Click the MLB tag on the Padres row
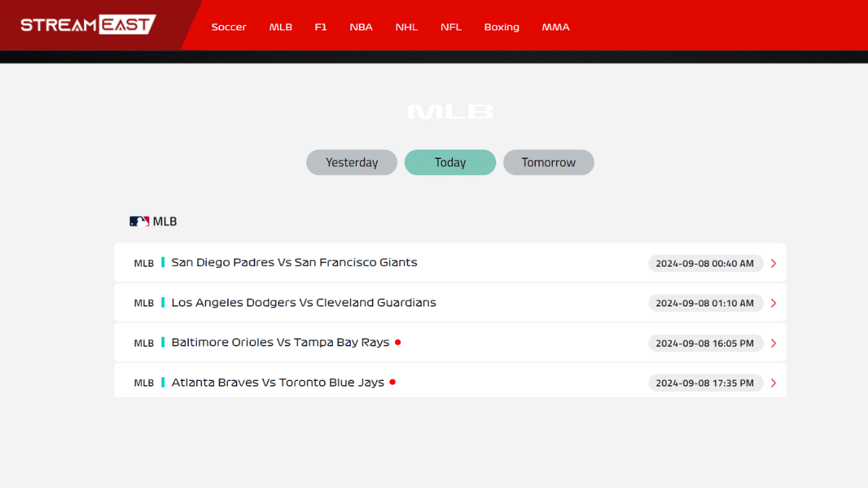 click(x=143, y=263)
